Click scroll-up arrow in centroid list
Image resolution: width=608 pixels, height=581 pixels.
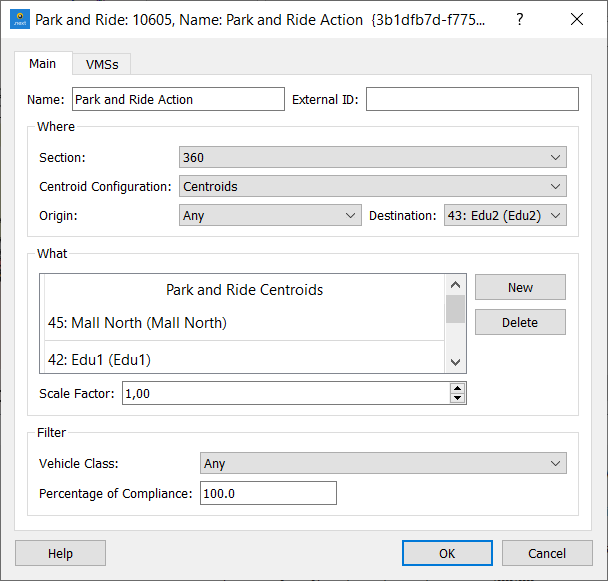[455, 286]
